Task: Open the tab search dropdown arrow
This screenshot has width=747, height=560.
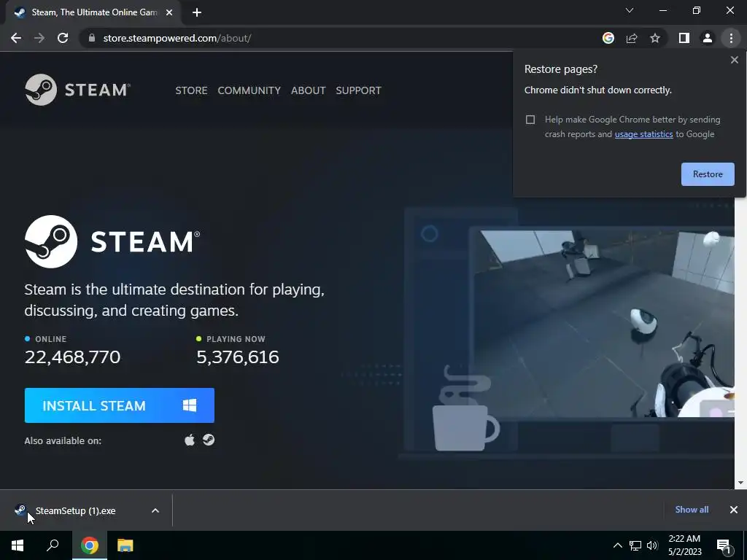Action: [x=630, y=10]
